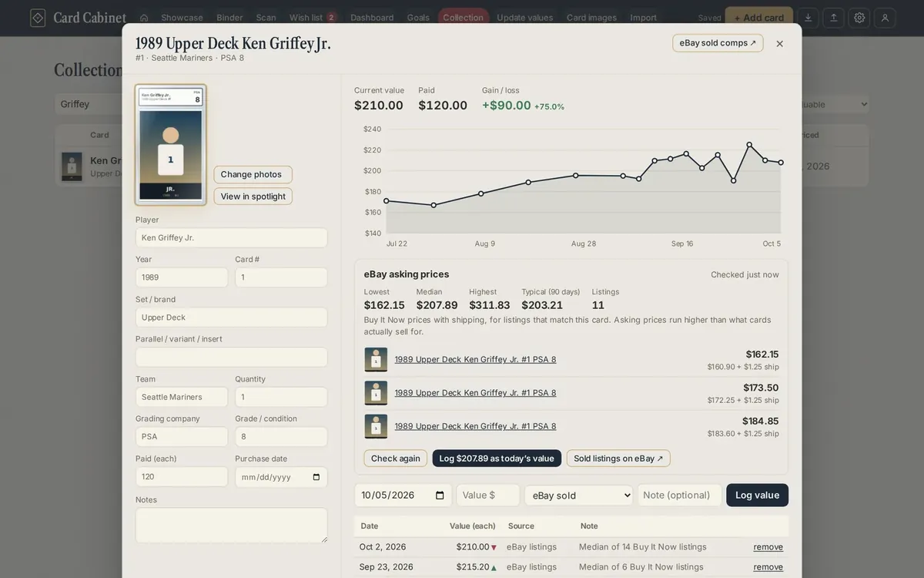Click View in spotlight button
Image resolution: width=924 pixels, height=578 pixels.
pos(253,197)
